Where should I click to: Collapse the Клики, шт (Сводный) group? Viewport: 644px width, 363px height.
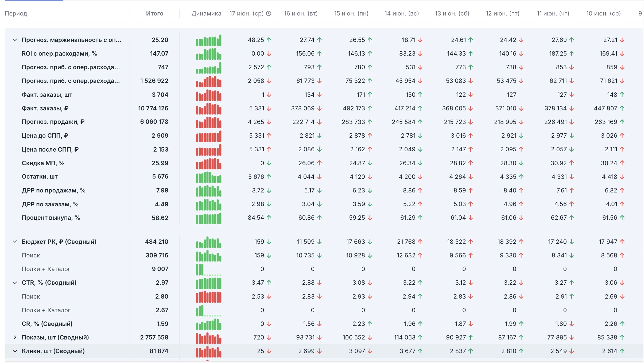tap(15, 351)
